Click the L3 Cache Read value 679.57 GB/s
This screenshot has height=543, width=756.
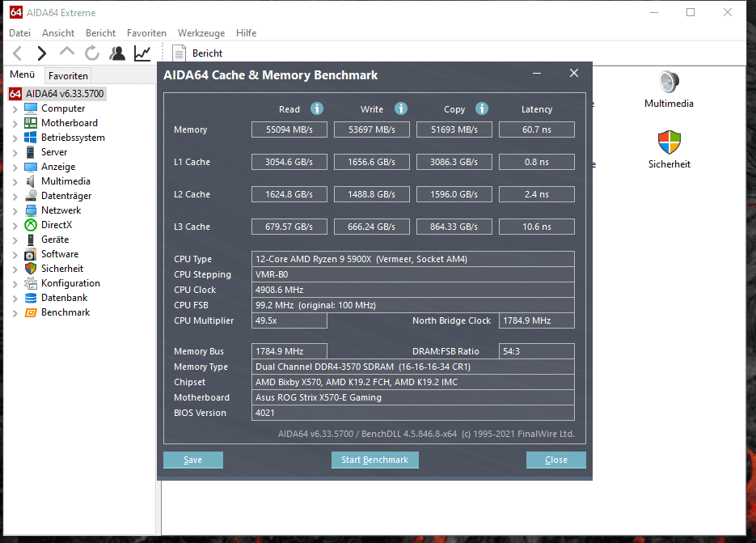pos(289,227)
